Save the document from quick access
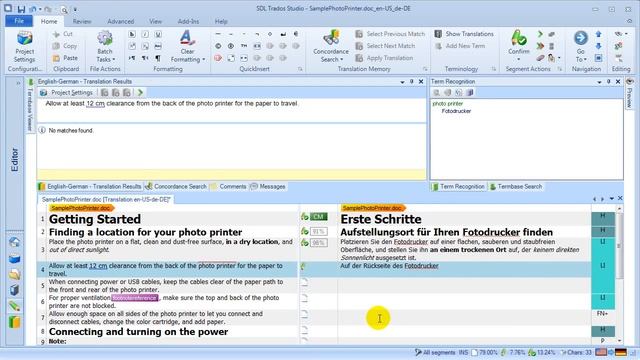640x360 pixels. coord(21,9)
